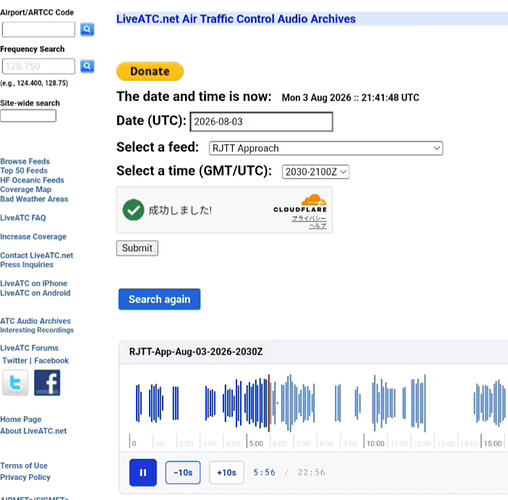Open the LiveATC FAQ link
Viewport: 508px width, 500px height.
point(23,218)
